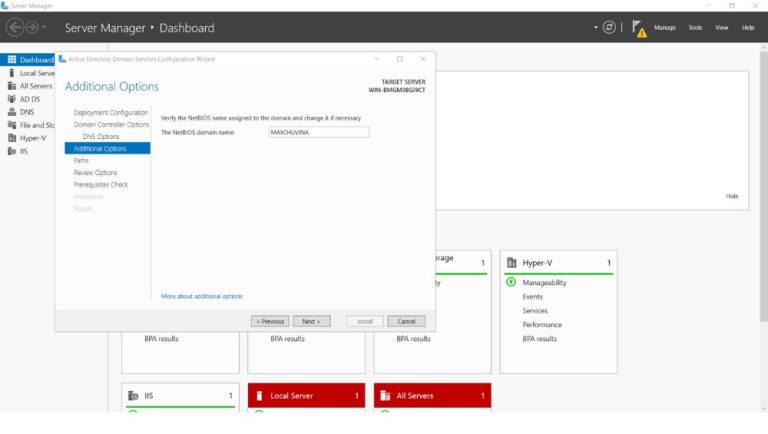The image size is (768, 434).
Task: Open Hyper-V Events entry
Action: point(532,297)
